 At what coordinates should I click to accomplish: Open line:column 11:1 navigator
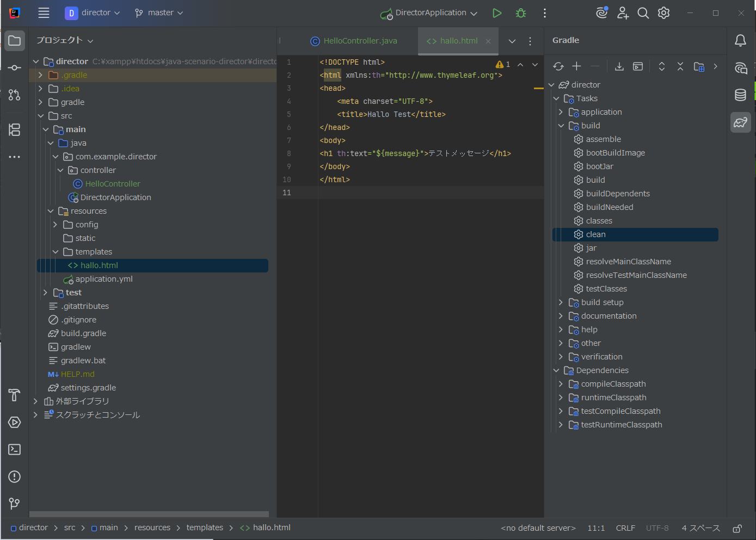pos(596,529)
